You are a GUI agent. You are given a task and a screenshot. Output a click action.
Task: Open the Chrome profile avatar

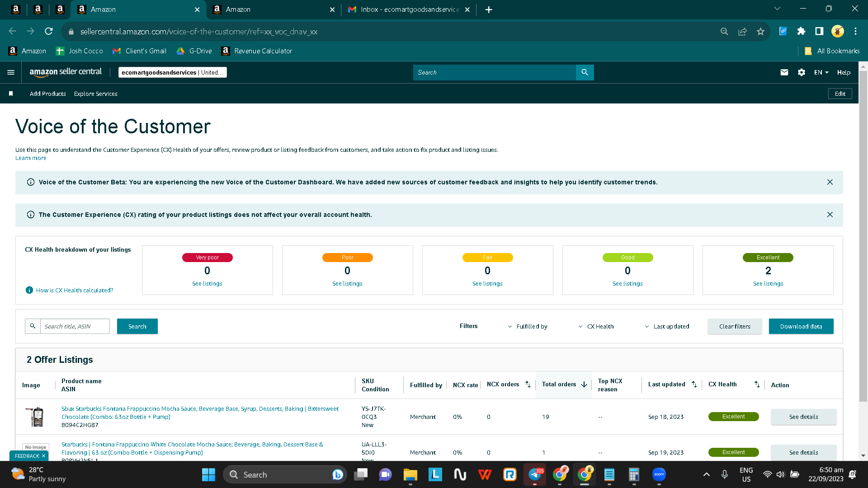(x=837, y=31)
